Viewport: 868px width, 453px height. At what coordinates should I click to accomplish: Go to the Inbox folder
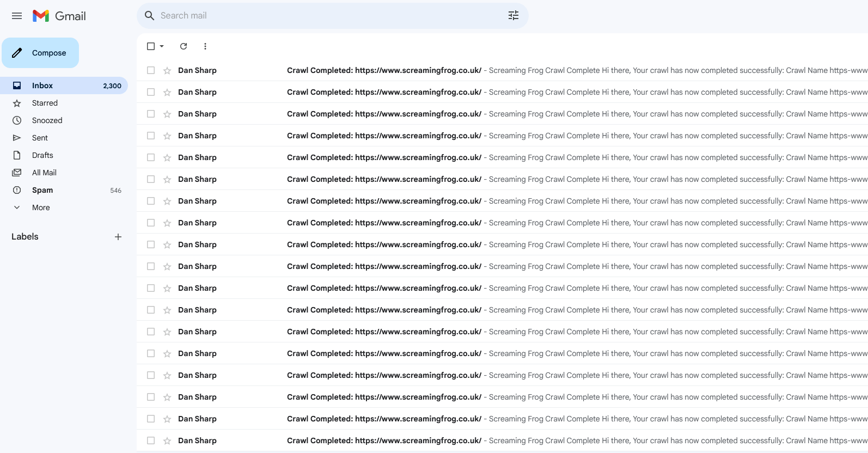click(64, 85)
